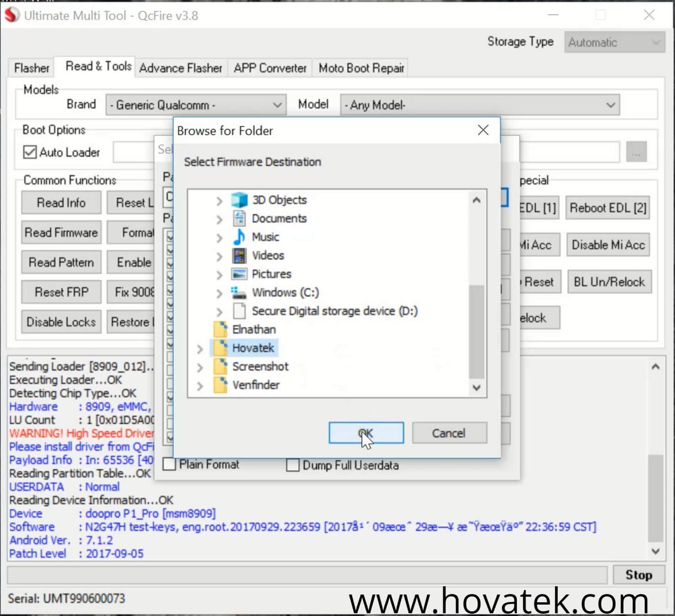Screen dimensions: 675x616
Task: Click the loader browse ellipsis button
Action: click(x=636, y=153)
